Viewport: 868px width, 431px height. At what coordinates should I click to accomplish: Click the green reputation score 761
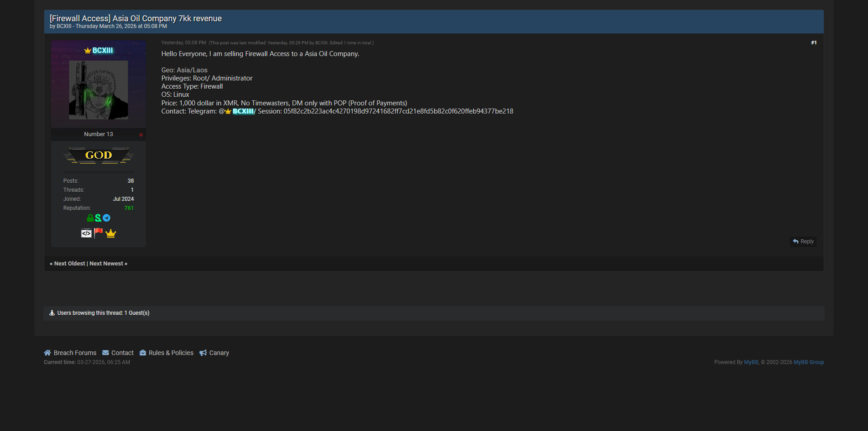click(129, 208)
